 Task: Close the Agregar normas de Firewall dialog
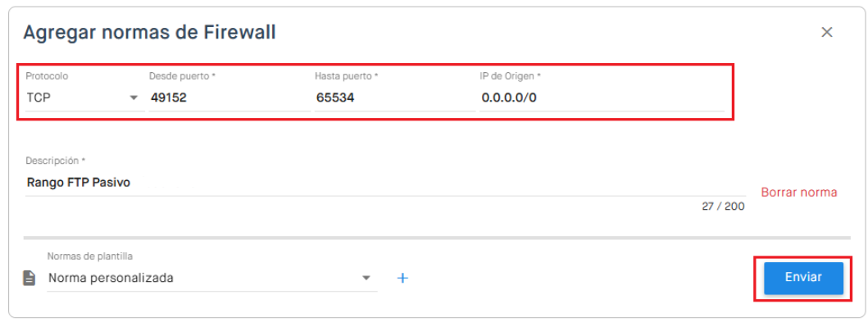click(x=826, y=32)
